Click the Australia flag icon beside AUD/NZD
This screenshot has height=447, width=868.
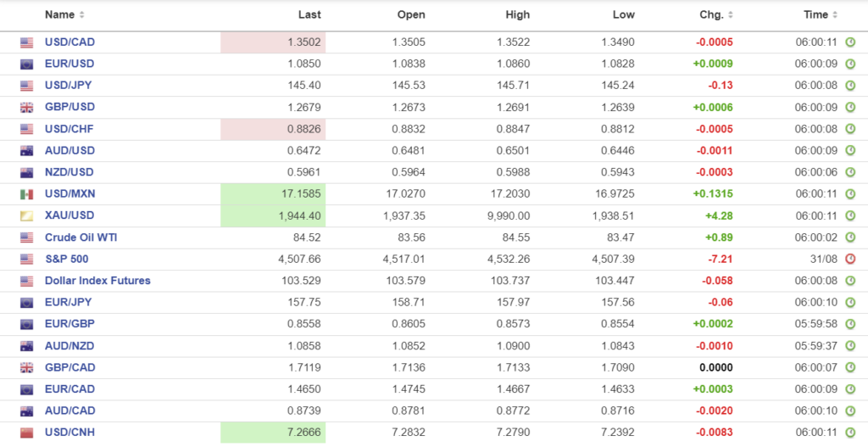(x=26, y=346)
